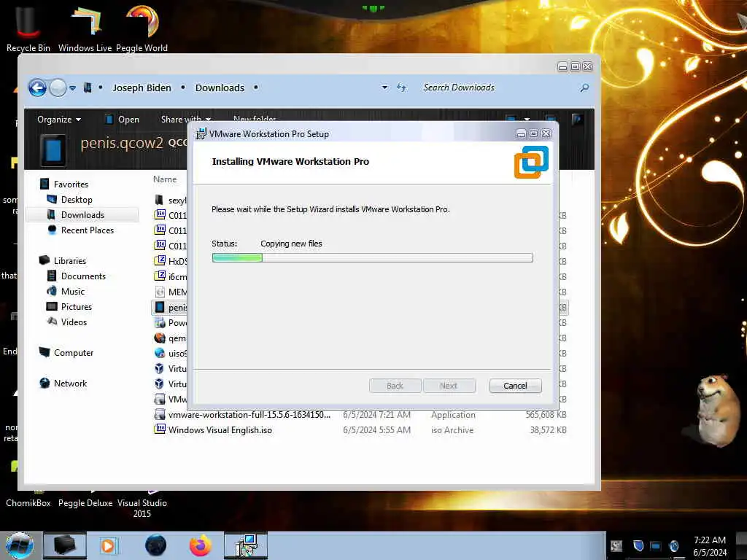The image size is (747, 560).
Task: Select the qemu installer file icon
Action: pos(160,338)
